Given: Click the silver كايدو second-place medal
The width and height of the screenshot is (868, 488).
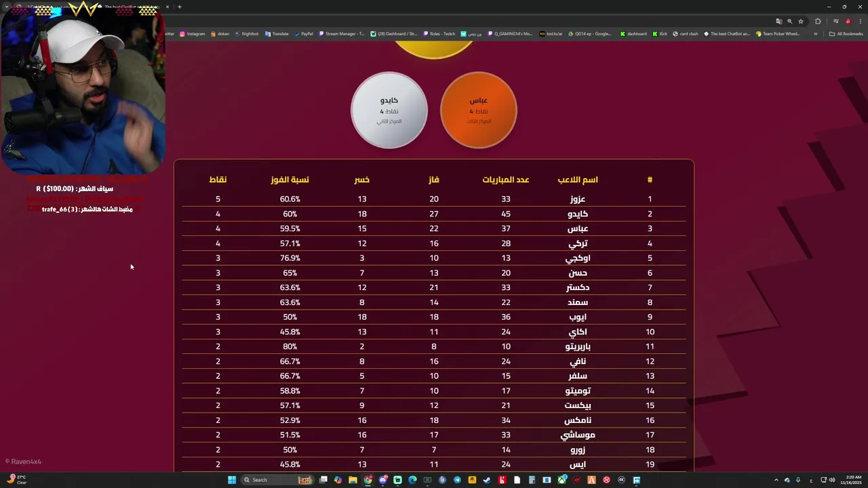Looking at the screenshot, I should tap(389, 110).
